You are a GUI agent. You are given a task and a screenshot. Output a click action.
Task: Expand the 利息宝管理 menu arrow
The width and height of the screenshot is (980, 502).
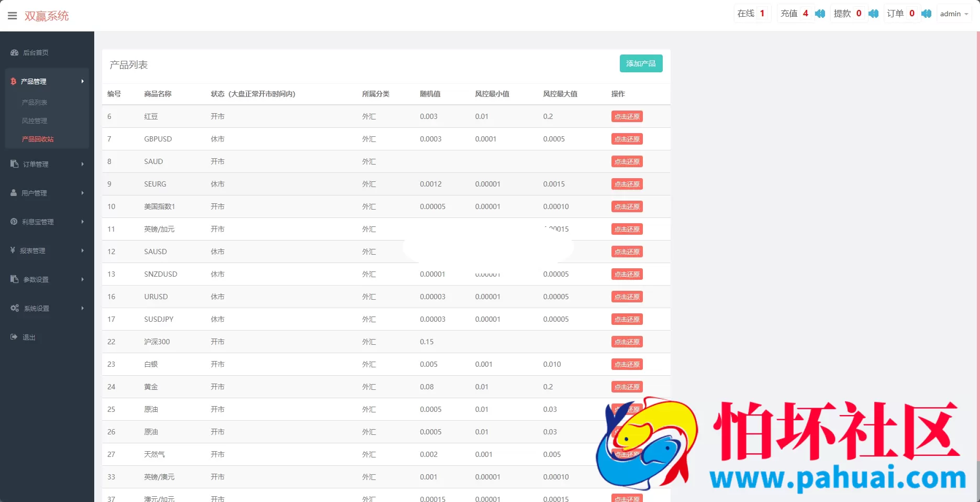pos(82,222)
